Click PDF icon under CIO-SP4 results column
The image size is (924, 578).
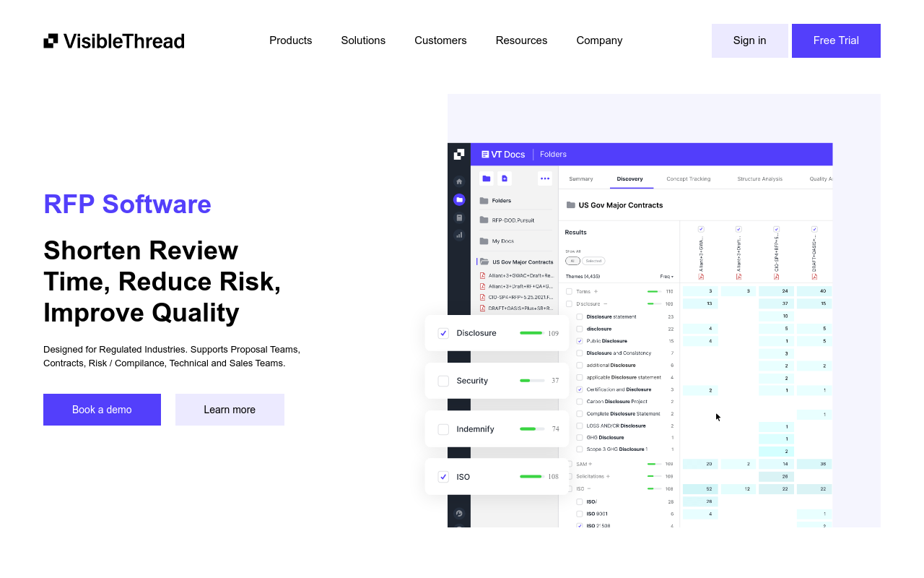(776, 276)
